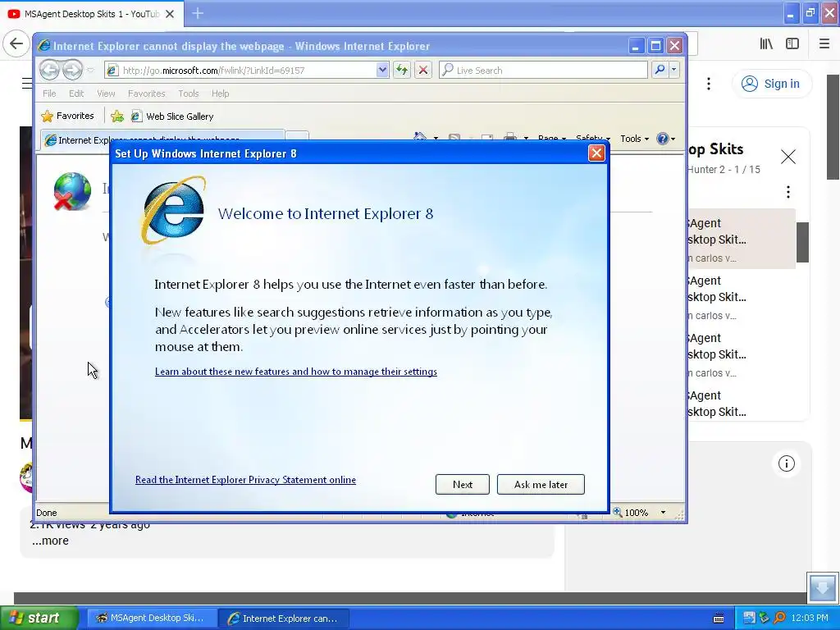Viewport: 840px width, 630px height.
Task: Click the IE refresh button
Action: [x=402, y=71]
